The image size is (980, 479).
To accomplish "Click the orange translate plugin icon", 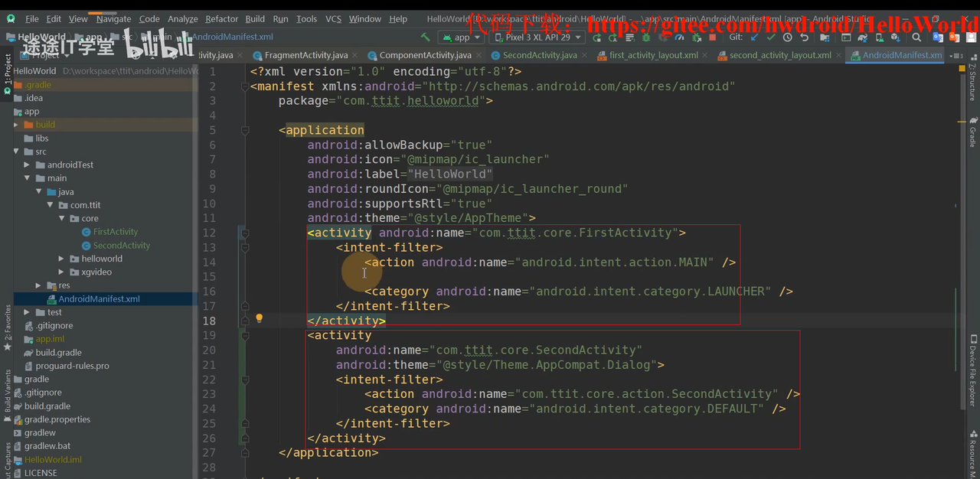I will click(x=954, y=37).
